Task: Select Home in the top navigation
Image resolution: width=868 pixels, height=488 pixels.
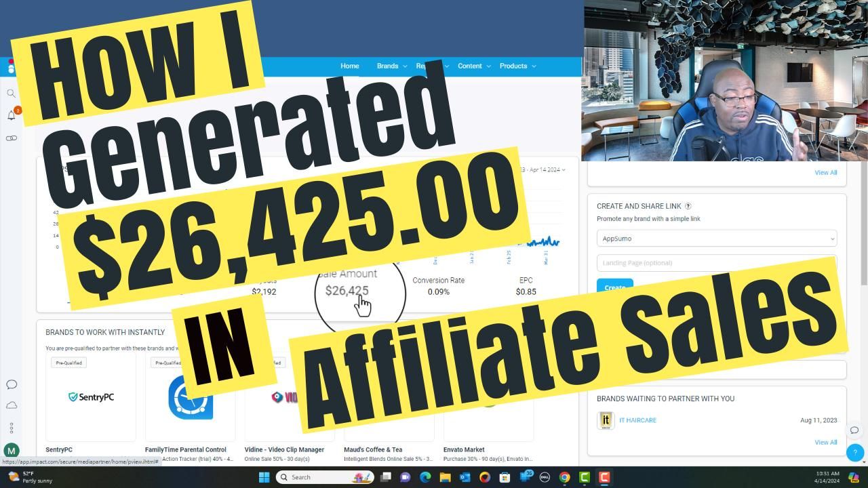Action: point(350,66)
